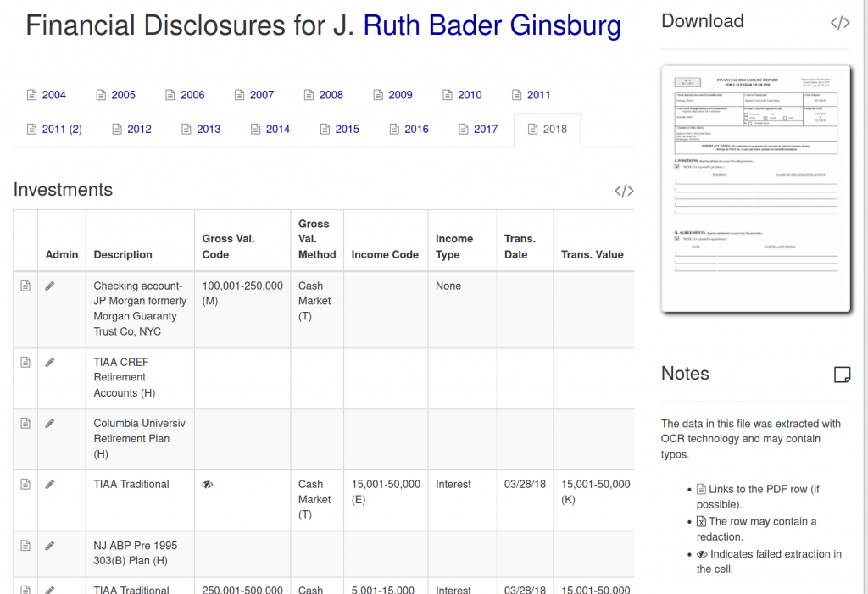The image size is (868, 594).
Task: Open the 2014 disclosure tab
Action: point(270,130)
